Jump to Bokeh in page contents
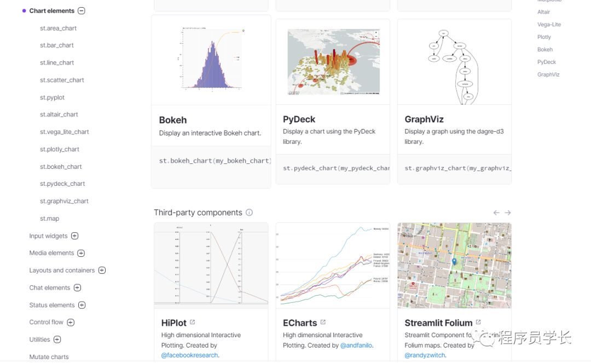 pyautogui.click(x=545, y=49)
